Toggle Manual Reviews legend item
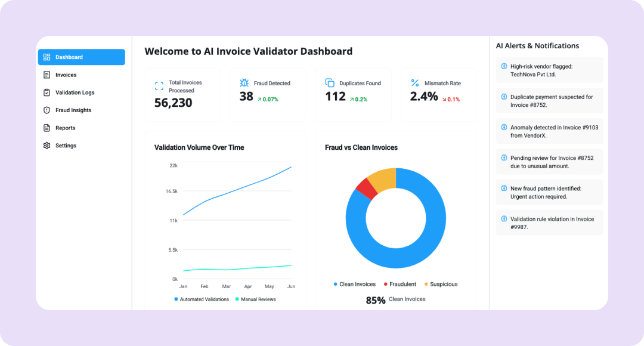Screen dimensions: 644x346 click(256, 299)
